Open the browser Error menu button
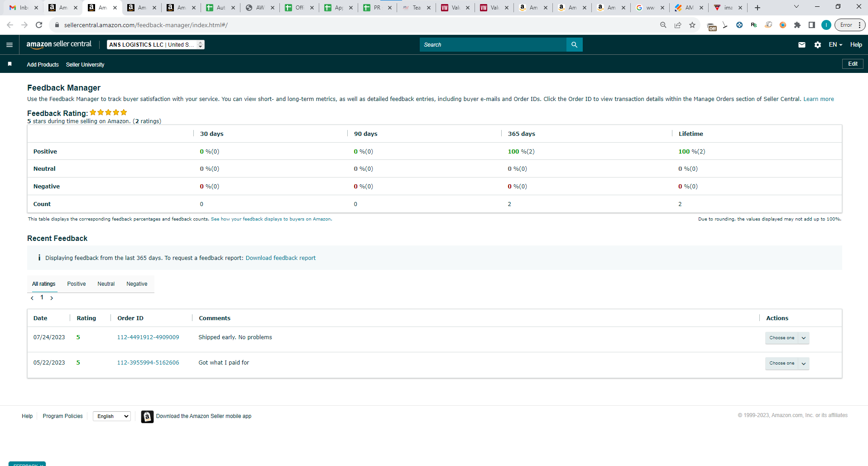Image resolution: width=868 pixels, height=466 pixels. (x=850, y=25)
